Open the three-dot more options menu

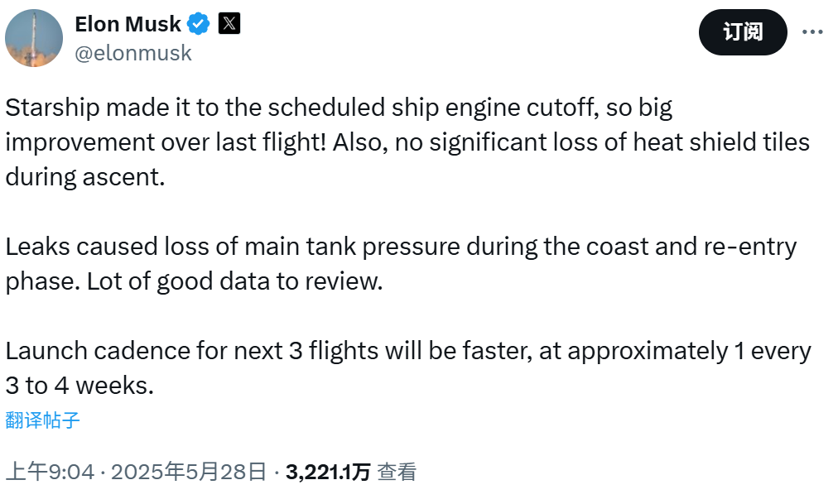point(812,32)
